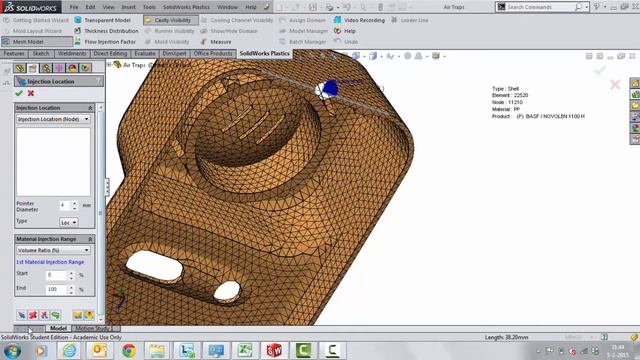Open the Edit menu
Screen dimensions: 640x360
[90, 7]
